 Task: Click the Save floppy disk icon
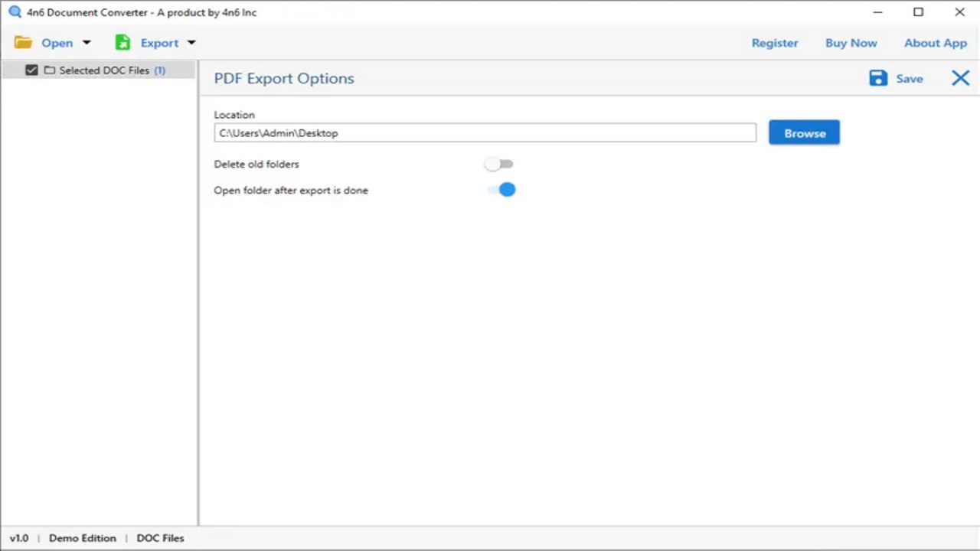pos(878,78)
